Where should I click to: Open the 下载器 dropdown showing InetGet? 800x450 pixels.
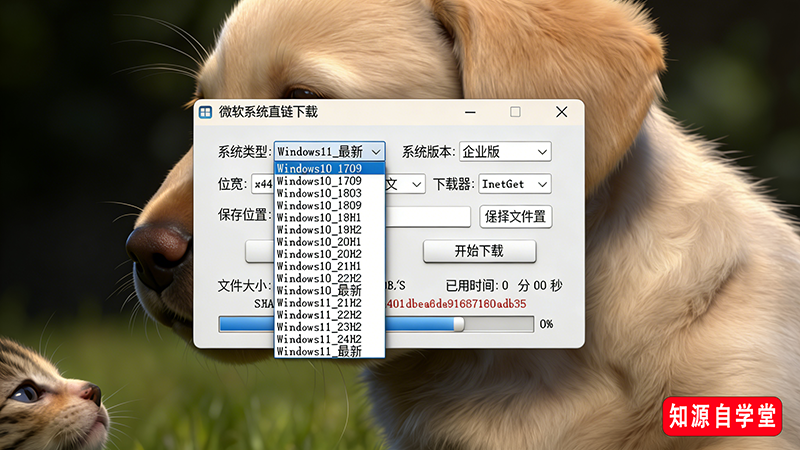point(515,184)
